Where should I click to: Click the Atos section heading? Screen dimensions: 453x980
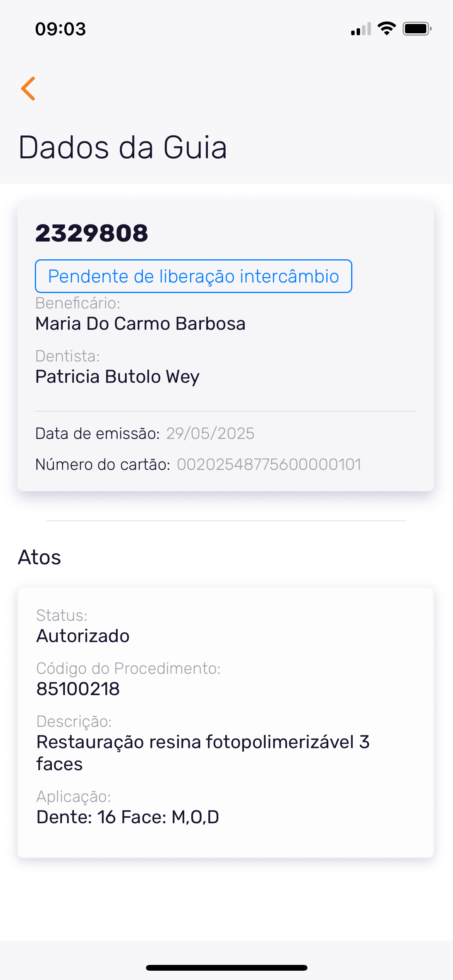tap(39, 557)
